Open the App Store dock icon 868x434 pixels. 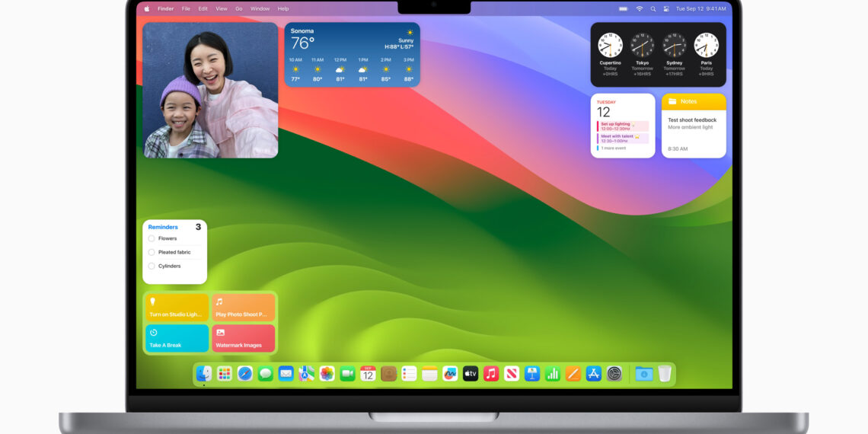coord(594,373)
